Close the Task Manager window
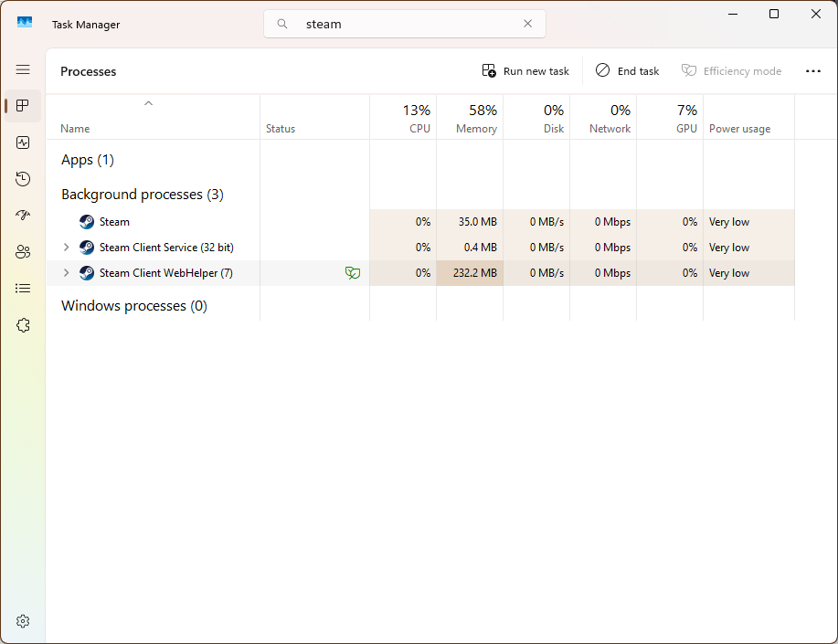 pos(815,14)
